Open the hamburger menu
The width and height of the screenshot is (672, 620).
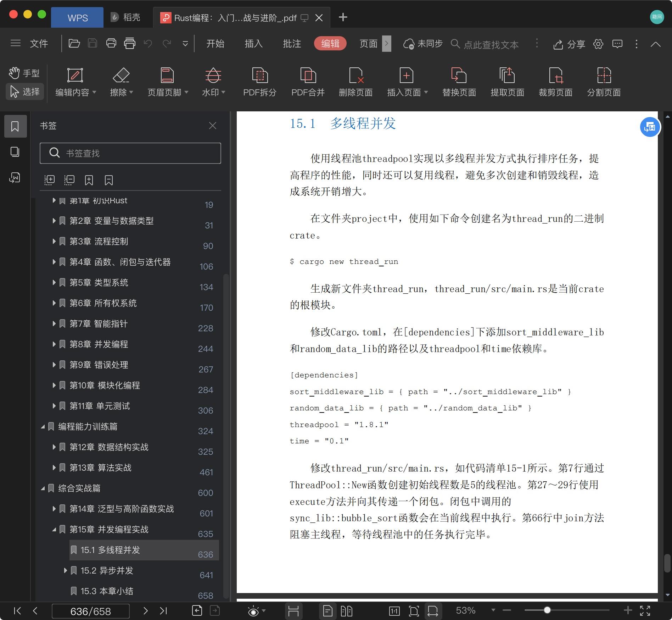pyautogui.click(x=15, y=43)
